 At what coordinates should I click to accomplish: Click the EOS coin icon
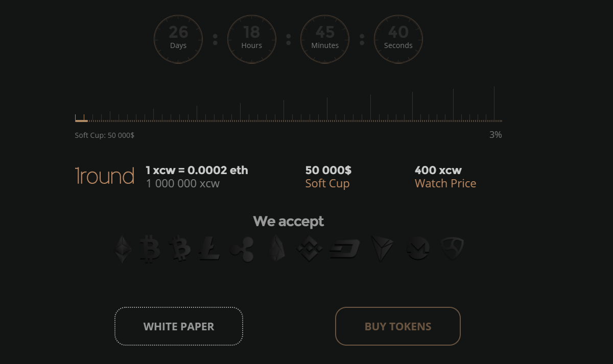(x=277, y=248)
